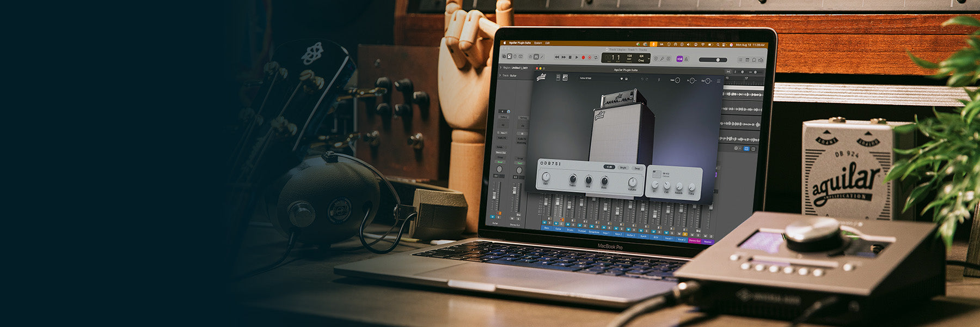Click the undo arrow in Aguilar plugin
The image size is (980, 327).
click(643, 80)
